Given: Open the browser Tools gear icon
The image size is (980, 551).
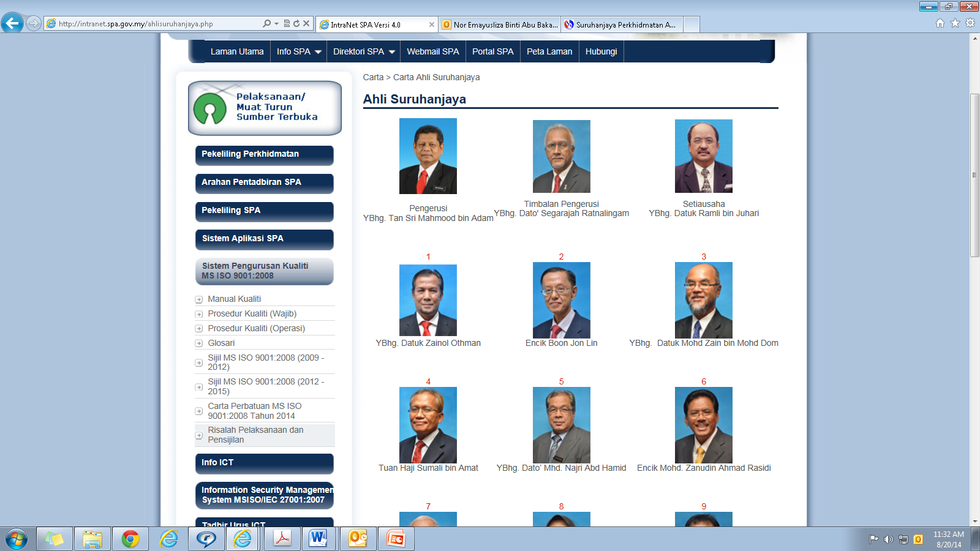Looking at the screenshot, I should 970,23.
